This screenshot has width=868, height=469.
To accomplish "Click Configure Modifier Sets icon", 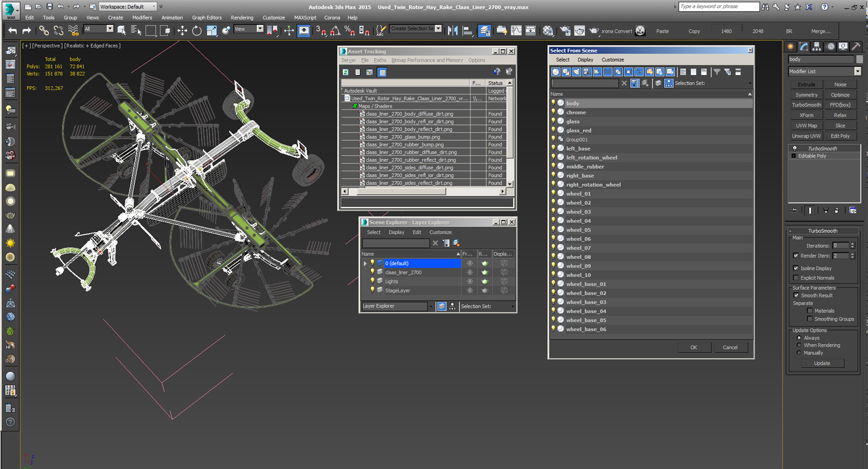I will (x=853, y=210).
